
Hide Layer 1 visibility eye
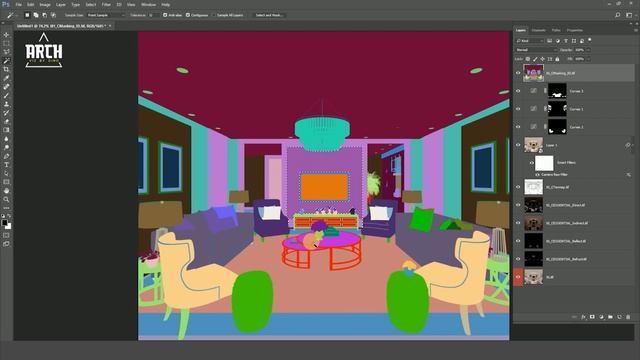tap(518, 145)
